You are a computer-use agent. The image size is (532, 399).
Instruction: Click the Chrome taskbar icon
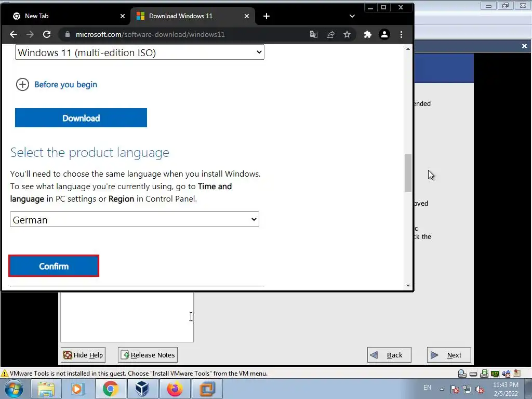click(x=110, y=389)
